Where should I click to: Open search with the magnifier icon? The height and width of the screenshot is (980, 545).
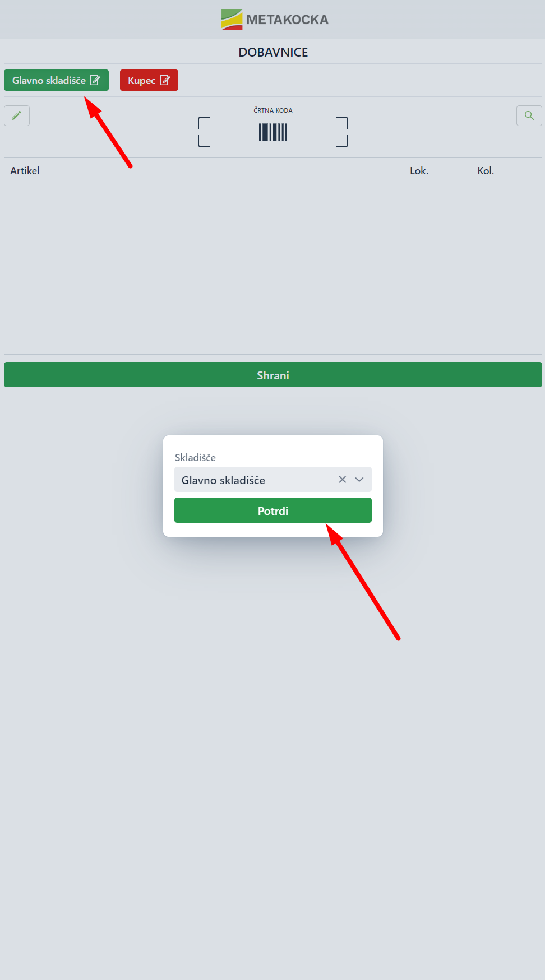(529, 115)
